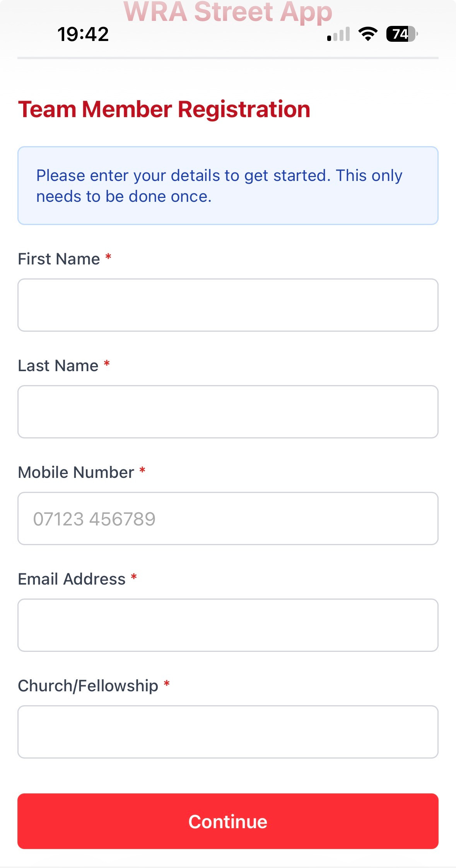Screen dimensions: 456x868
Task: Focus the First Name input field
Action: tap(228, 305)
